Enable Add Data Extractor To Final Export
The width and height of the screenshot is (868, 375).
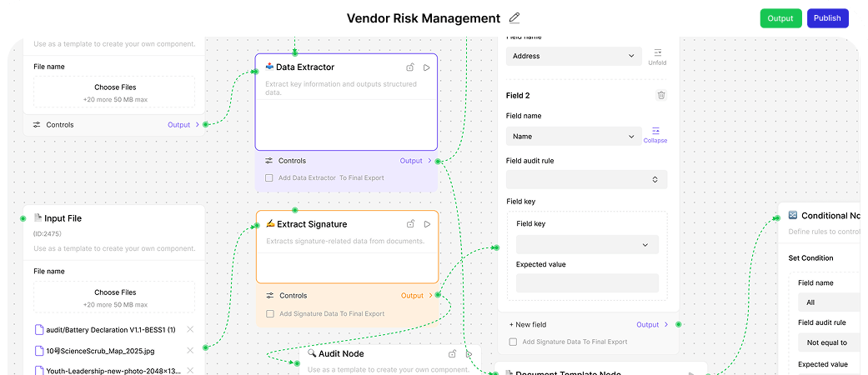click(x=269, y=178)
